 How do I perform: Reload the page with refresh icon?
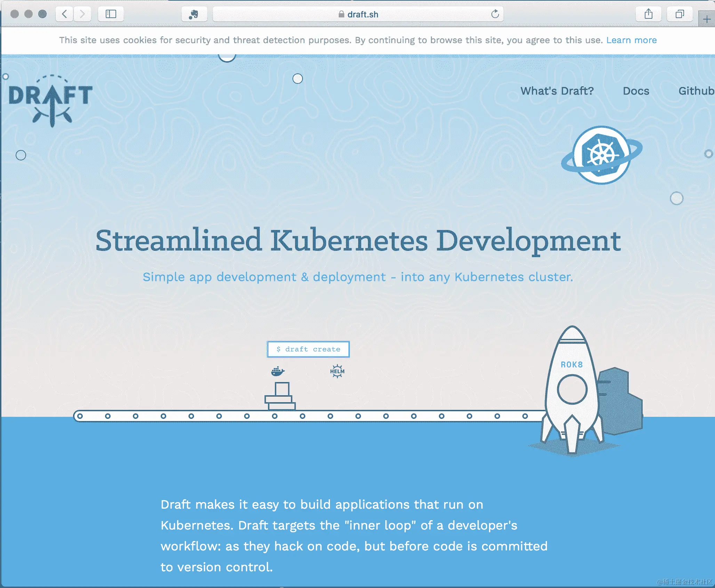(x=495, y=14)
